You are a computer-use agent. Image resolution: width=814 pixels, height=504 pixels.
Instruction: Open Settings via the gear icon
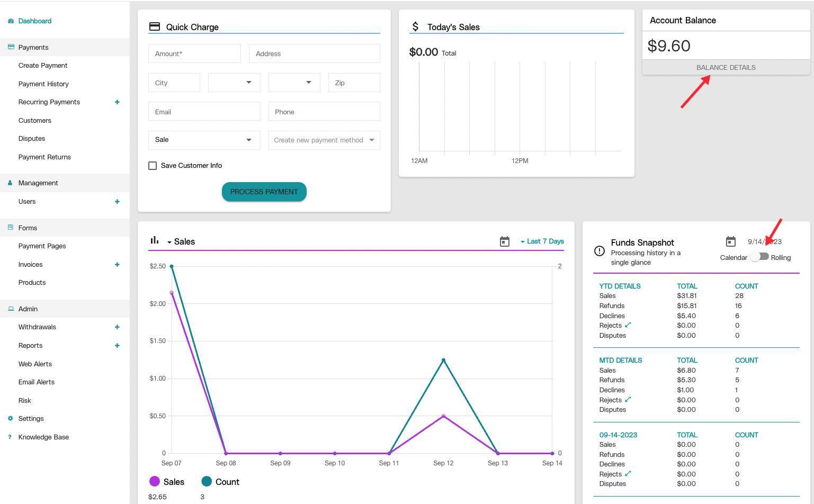point(10,418)
